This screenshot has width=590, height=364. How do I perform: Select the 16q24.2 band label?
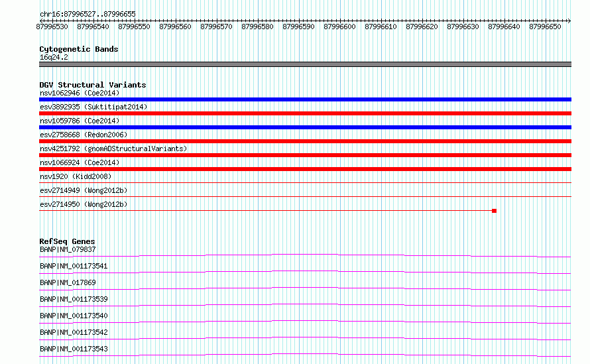[x=54, y=57]
